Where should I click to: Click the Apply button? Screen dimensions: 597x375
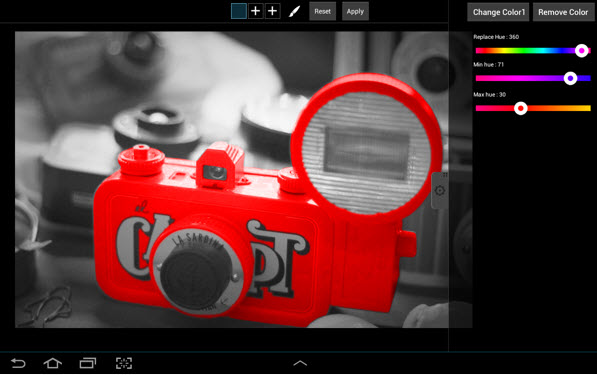[355, 11]
